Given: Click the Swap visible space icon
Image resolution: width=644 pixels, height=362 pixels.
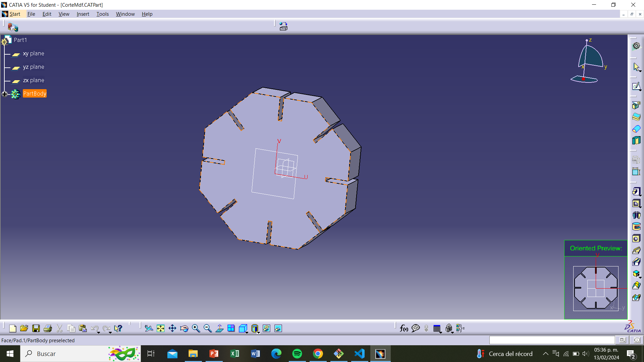Looking at the screenshot, I should pyautogui.click(x=278, y=328).
